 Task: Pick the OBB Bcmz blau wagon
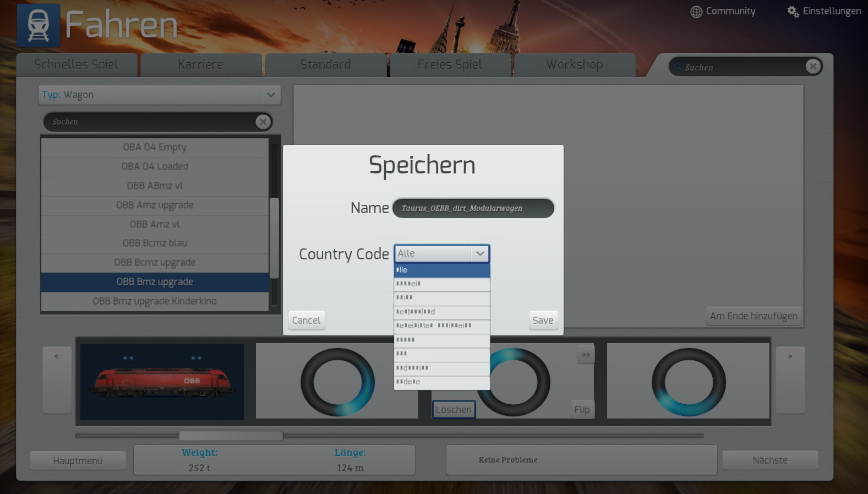[x=155, y=243]
